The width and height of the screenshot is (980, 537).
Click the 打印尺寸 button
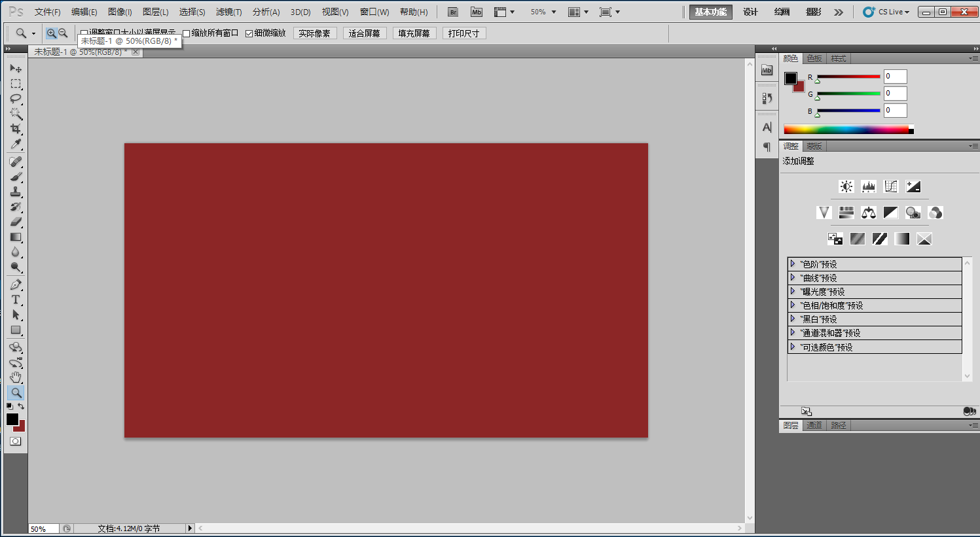(463, 33)
